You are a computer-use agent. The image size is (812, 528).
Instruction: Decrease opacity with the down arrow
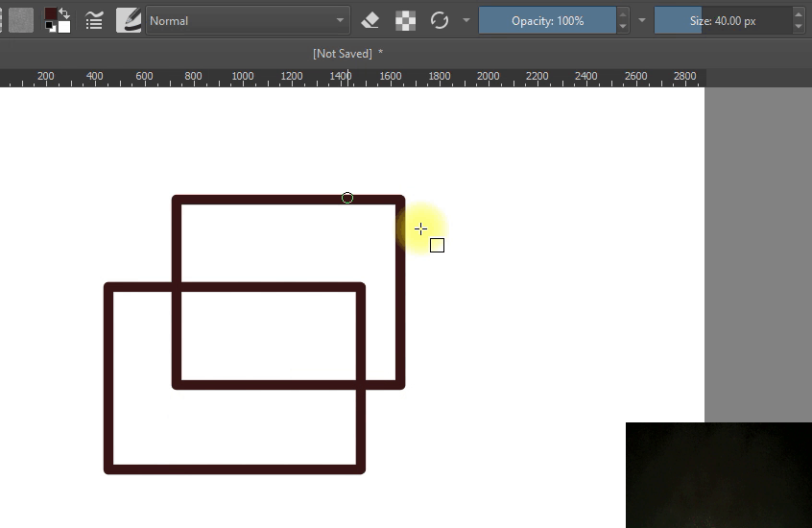pos(623,27)
